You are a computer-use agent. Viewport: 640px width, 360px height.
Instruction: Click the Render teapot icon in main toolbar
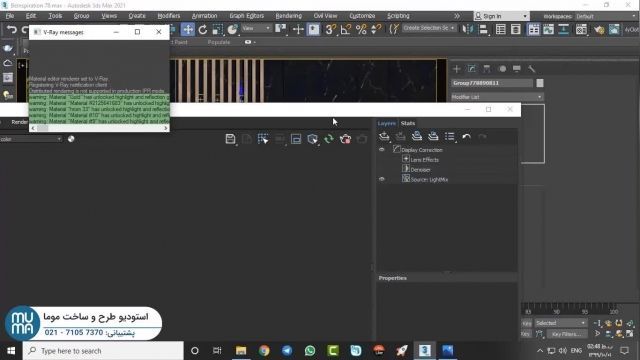(x=614, y=29)
